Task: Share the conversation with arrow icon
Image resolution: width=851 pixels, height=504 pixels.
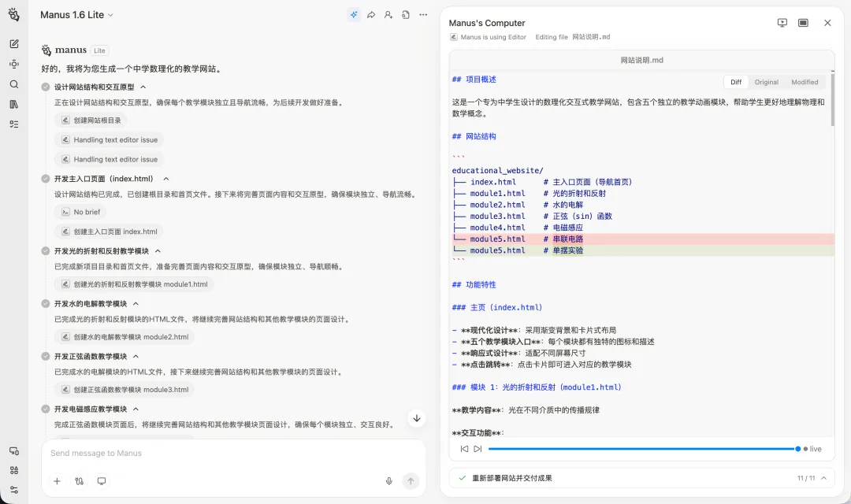Action: [x=370, y=15]
